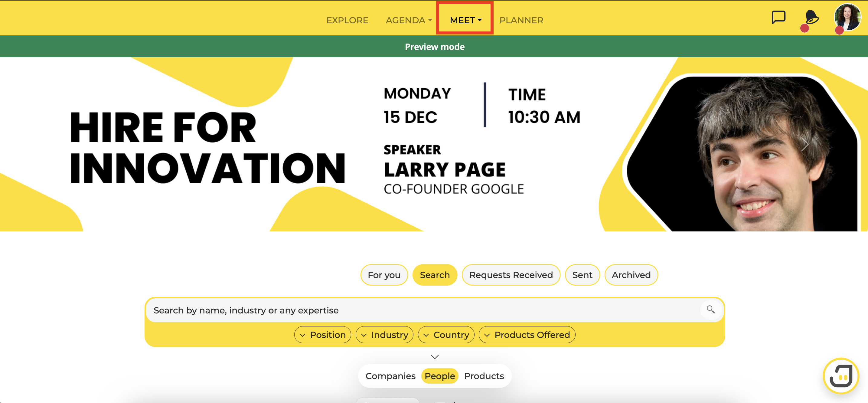Viewport: 868px width, 403px height.
Task: Switch to the Products view
Action: pyautogui.click(x=484, y=376)
